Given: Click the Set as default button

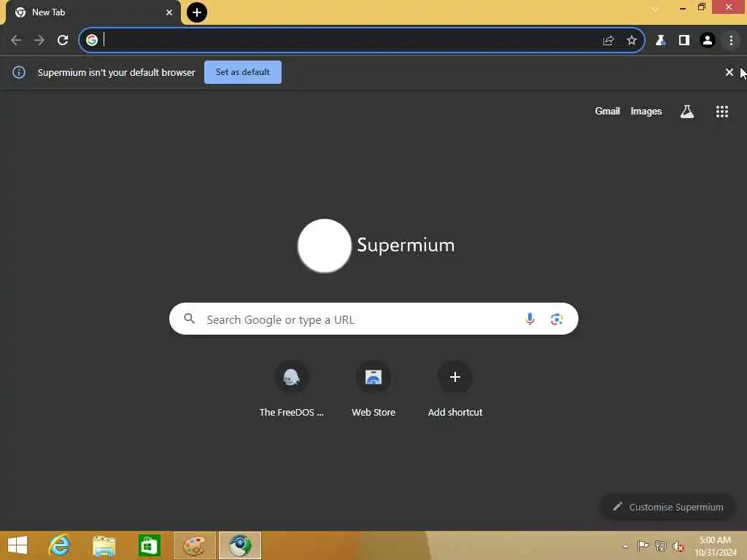Looking at the screenshot, I should pos(243,72).
